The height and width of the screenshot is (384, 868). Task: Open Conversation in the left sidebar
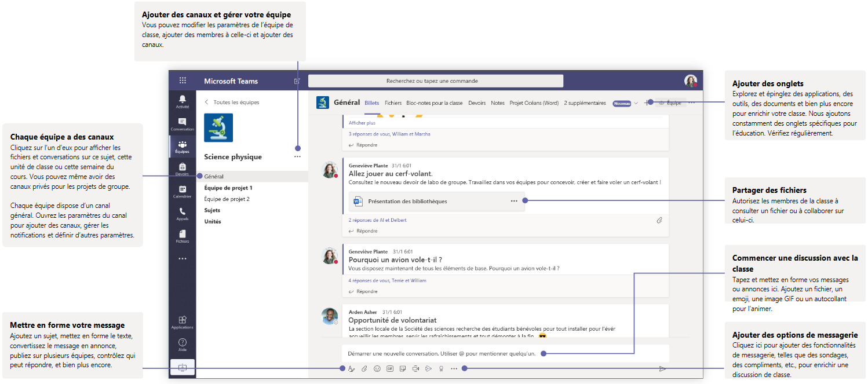tap(183, 124)
